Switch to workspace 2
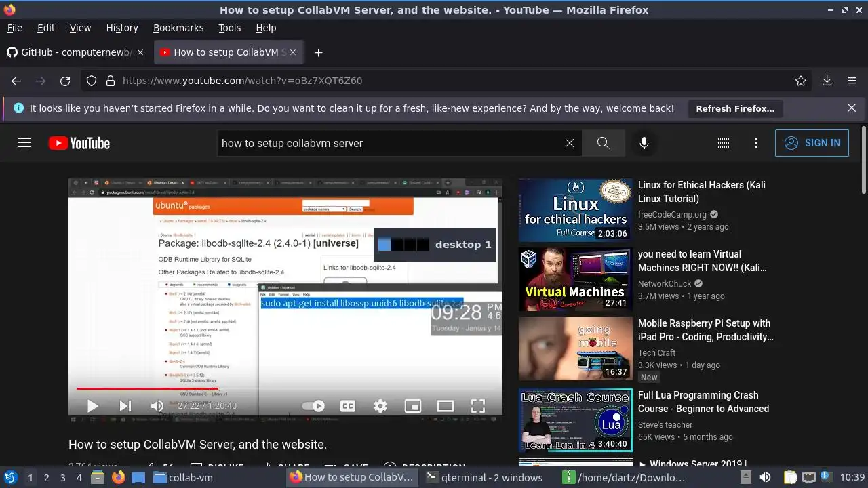The height and width of the screenshot is (488, 868). [46, 477]
